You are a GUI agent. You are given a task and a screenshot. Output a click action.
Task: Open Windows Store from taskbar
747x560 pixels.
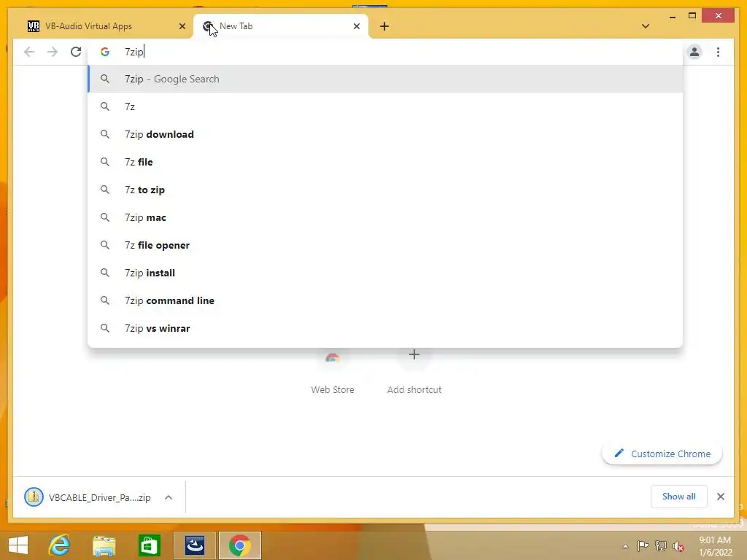[149, 545]
